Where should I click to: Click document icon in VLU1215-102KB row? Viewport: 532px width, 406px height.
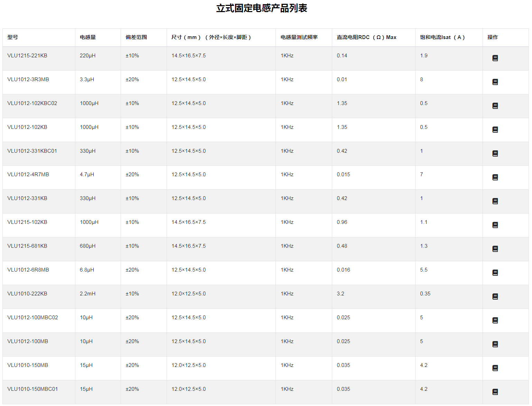point(495,225)
